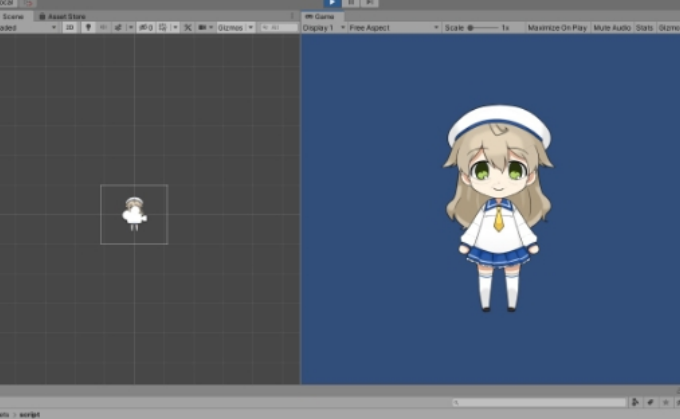680x419 pixels.
Task: Open Project Search by Label icon
Action: [650, 403]
